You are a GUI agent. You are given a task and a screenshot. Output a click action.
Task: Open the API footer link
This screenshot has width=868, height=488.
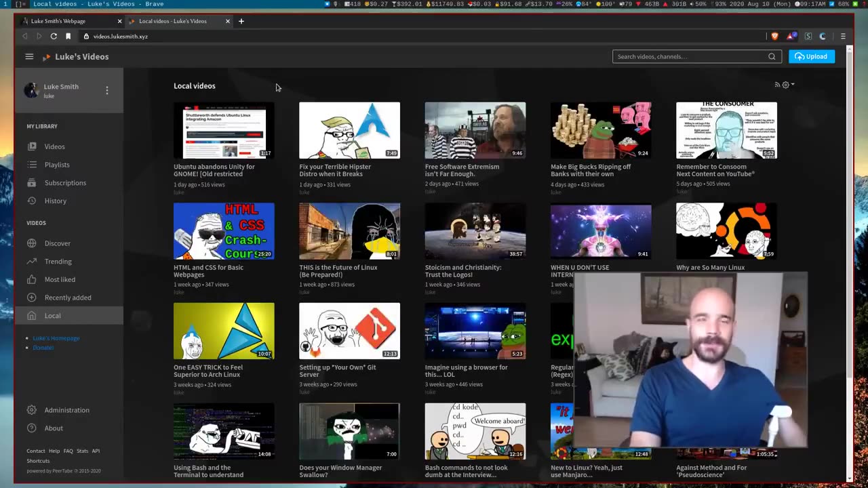click(x=96, y=451)
